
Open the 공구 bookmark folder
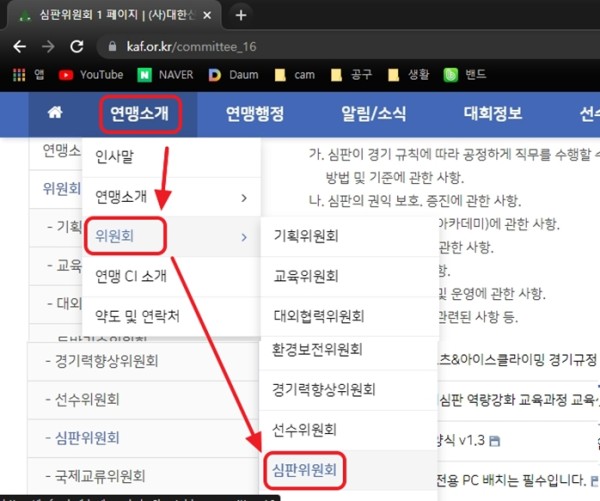351,75
